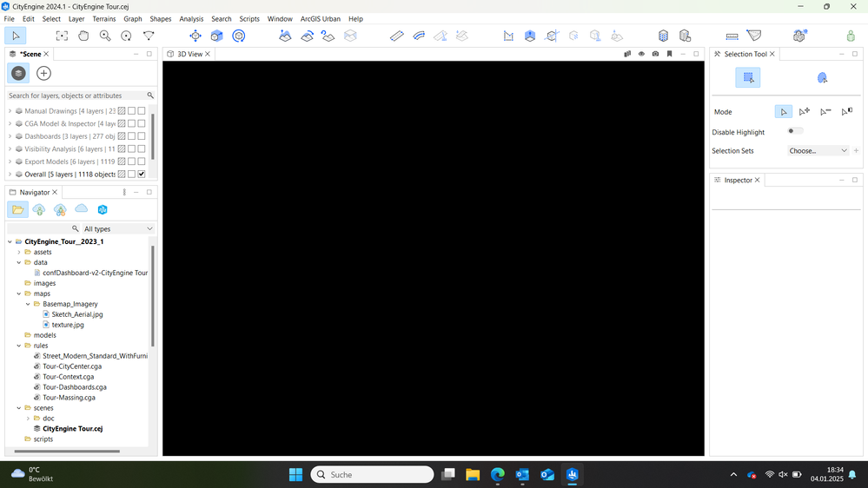Viewport: 868px width, 488px height.
Task: Select the rectangular selection mode icon
Action: click(748, 77)
